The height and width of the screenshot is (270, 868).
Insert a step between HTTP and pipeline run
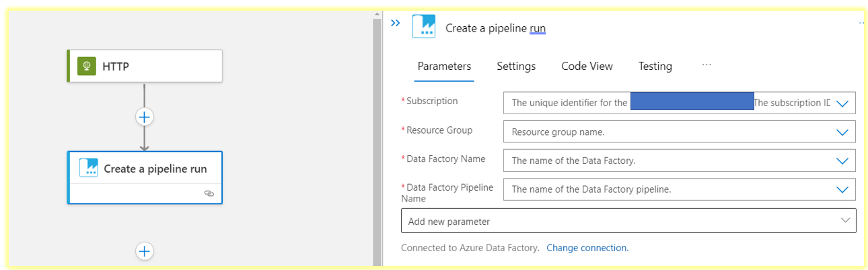click(145, 117)
